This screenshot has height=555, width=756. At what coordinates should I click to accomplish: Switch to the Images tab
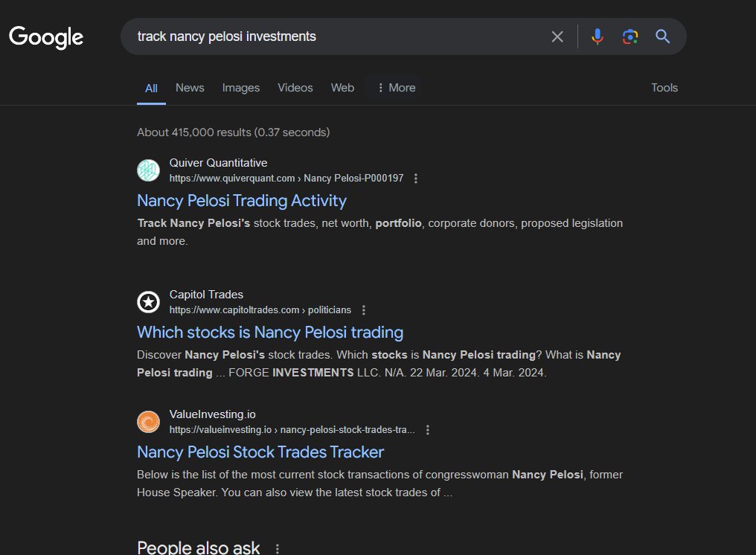(241, 88)
